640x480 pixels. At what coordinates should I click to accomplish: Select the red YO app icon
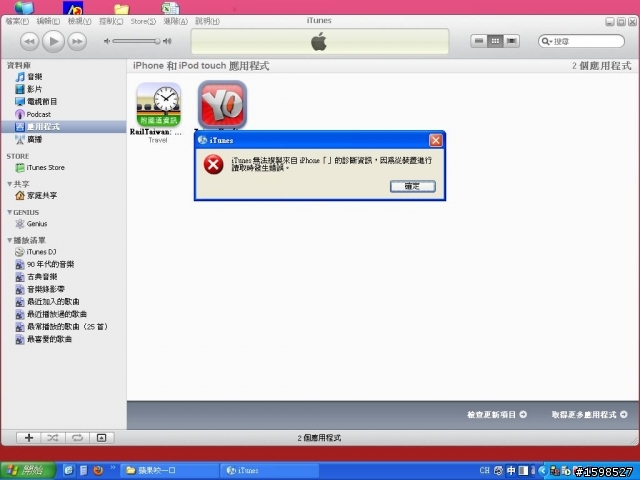tap(222, 105)
